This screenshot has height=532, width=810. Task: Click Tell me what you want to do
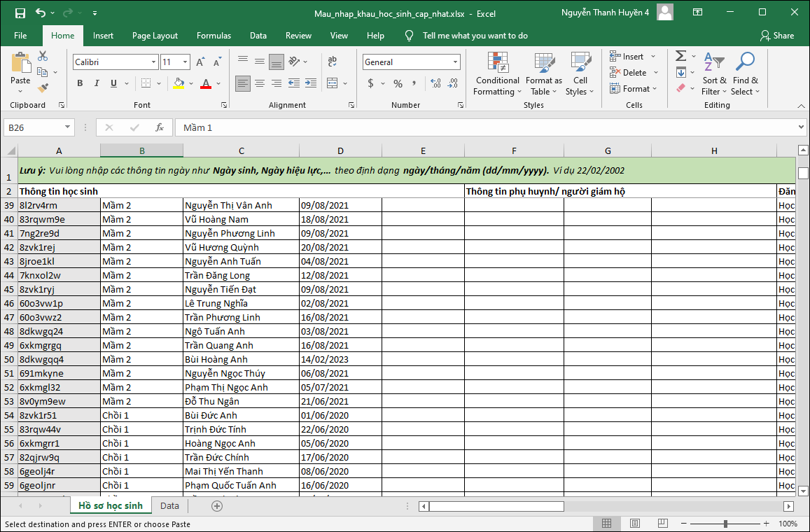[x=475, y=36]
